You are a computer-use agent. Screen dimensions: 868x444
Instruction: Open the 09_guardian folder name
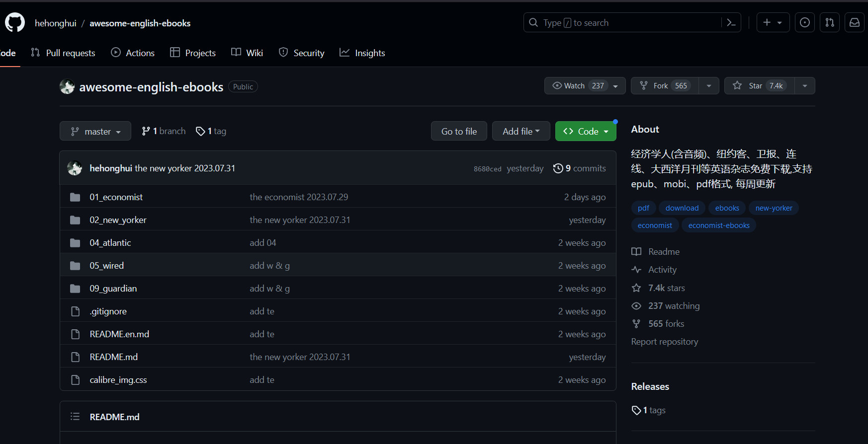pos(113,289)
